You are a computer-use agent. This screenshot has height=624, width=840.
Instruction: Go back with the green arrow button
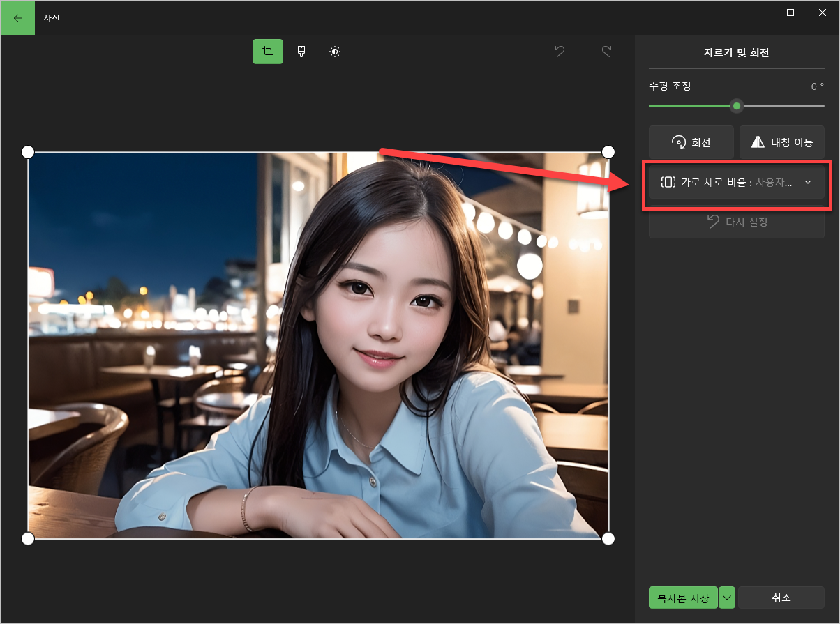18,18
